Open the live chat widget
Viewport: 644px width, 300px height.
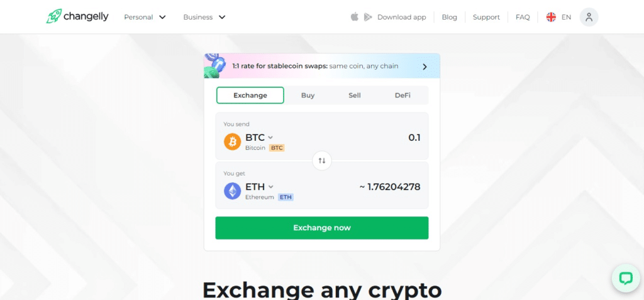click(x=625, y=279)
